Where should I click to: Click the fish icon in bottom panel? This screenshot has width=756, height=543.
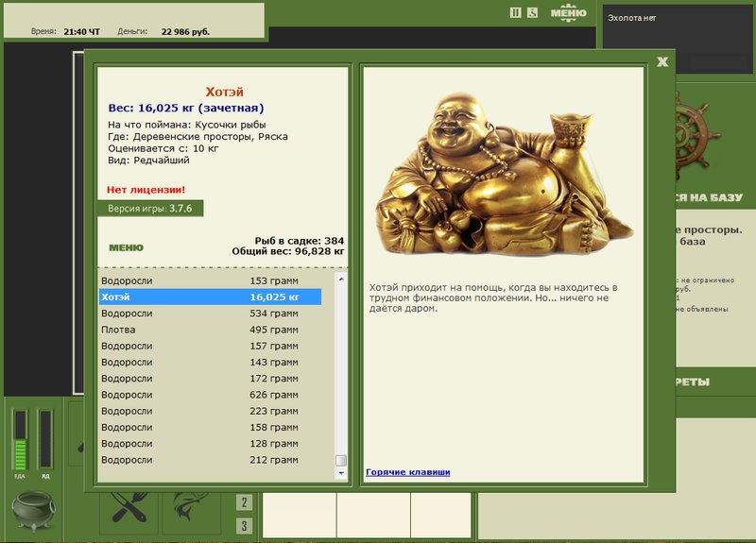tap(192, 506)
